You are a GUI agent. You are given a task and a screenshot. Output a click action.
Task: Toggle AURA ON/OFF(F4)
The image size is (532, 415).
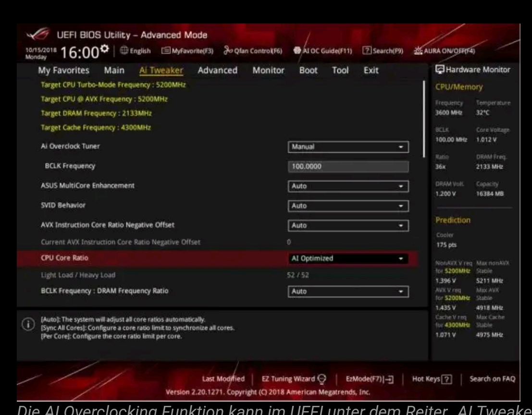444,51
